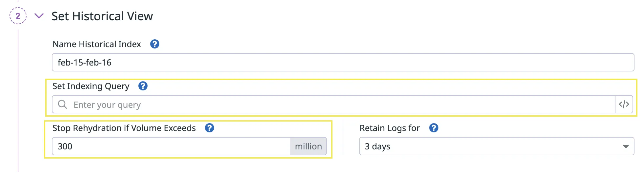Click the Name Historical Index label

coord(97,44)
